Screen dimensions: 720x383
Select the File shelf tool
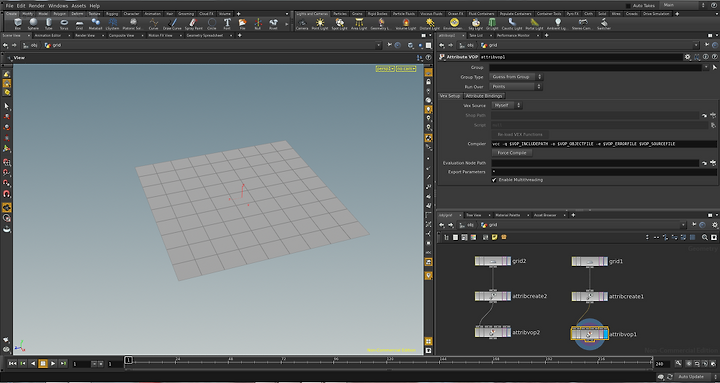[242, 23]
